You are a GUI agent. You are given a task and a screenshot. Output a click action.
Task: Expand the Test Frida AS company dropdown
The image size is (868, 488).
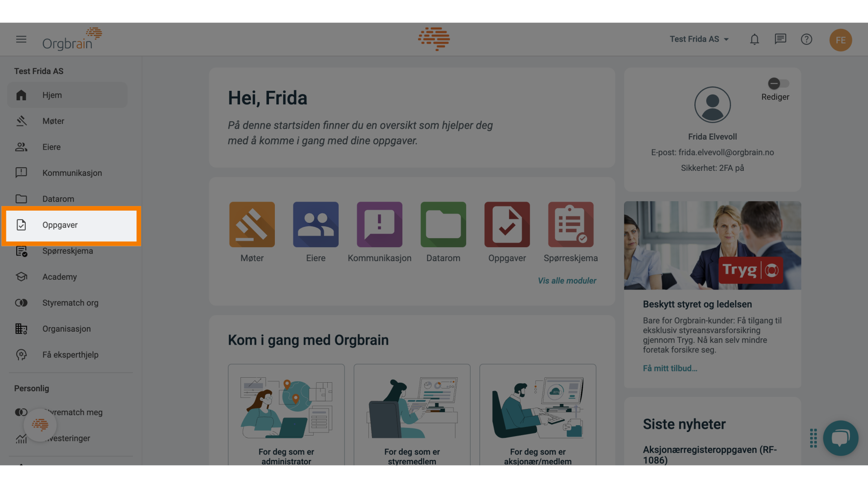pyautogui.click(x=699, y=39)
